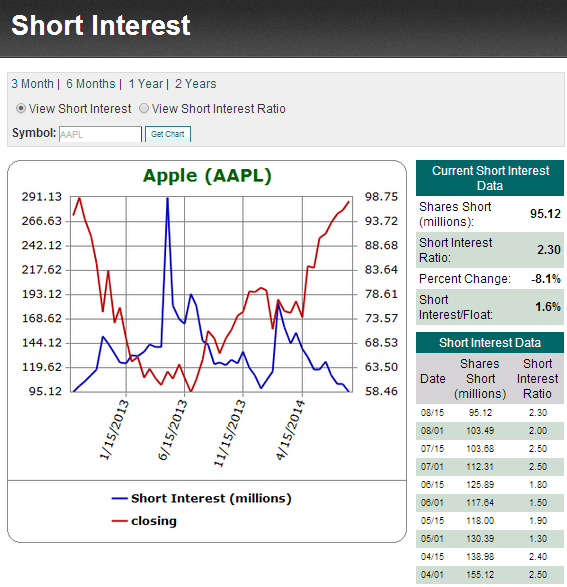Screen dimensions: 567x587
Task: Click the blue Short Interest legend line
Action: coord(119,498)
